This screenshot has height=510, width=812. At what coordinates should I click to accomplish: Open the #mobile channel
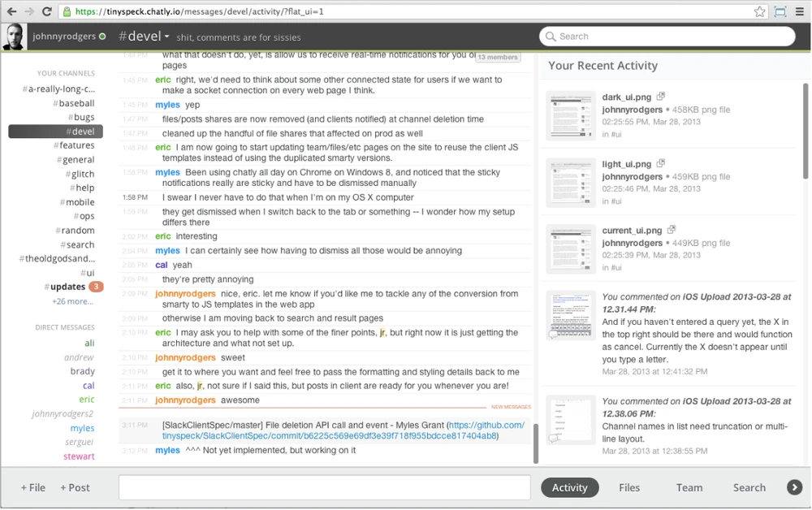click(77, 202)
